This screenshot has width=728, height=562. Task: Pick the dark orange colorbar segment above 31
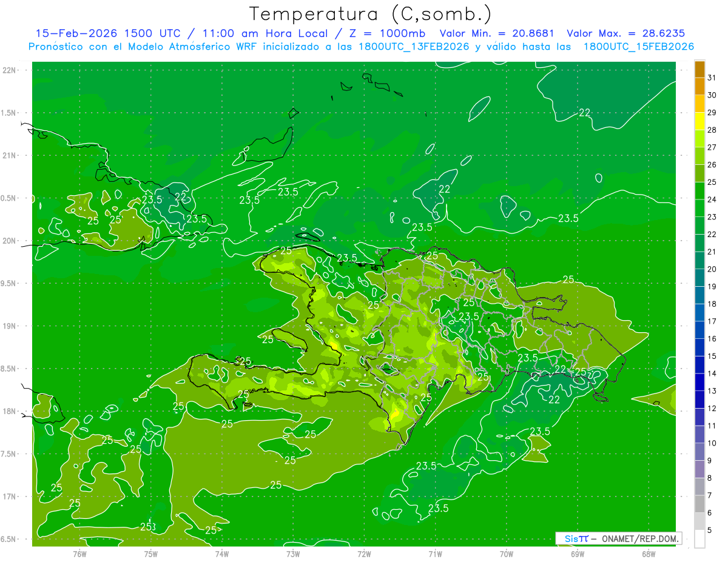[699, 69]
